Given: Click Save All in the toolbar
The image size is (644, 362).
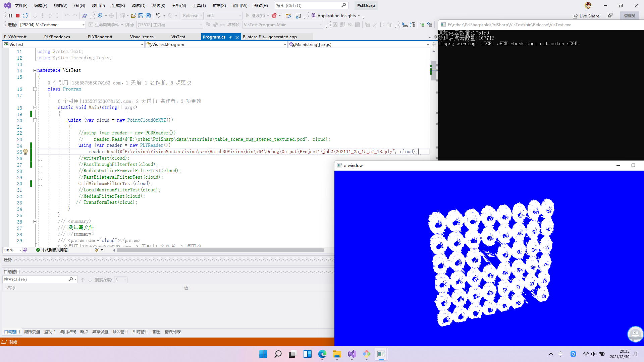Looking at the screenshot, I should point(149,15).
